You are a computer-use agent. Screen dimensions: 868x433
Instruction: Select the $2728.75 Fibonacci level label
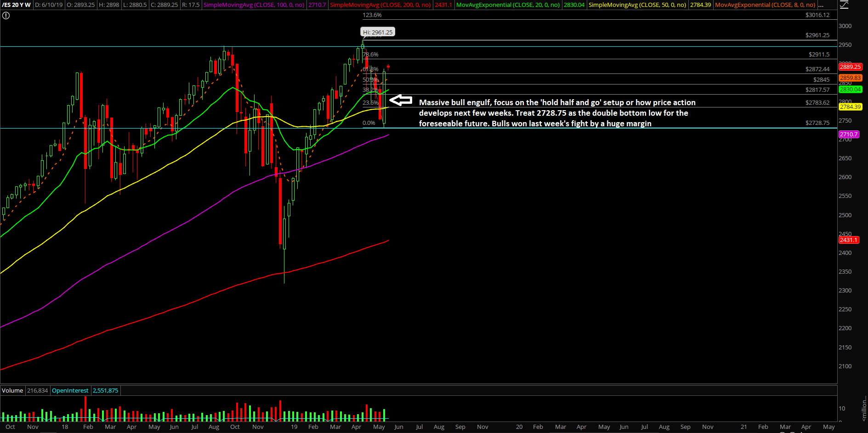[x=817, y=123]
